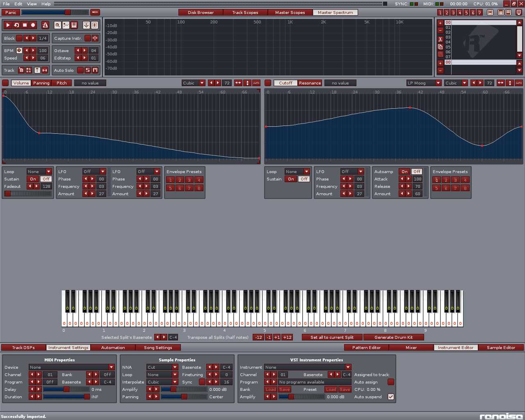Turn Autoamp On

click(404, 171)
